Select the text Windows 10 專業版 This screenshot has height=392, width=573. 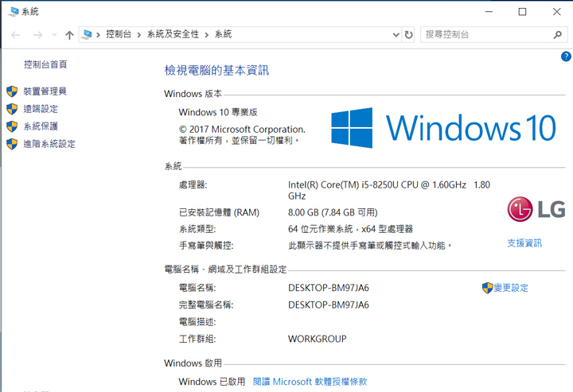coord(218,112)
